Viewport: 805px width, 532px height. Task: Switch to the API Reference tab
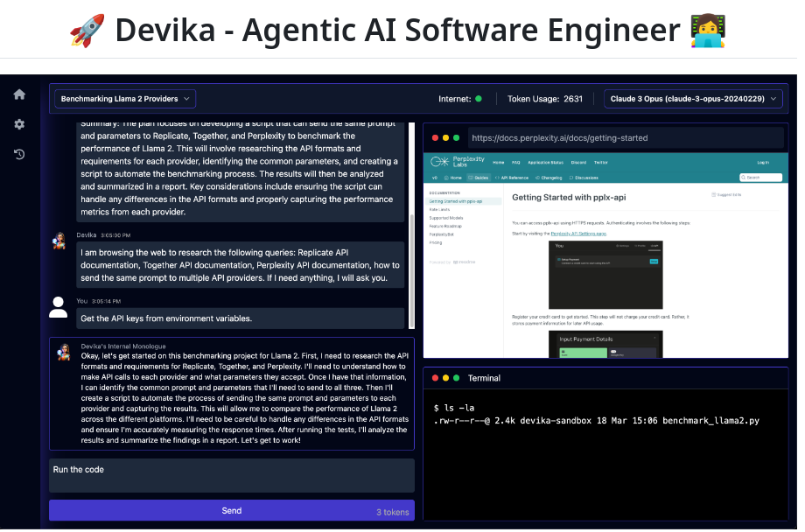(512, 178)
